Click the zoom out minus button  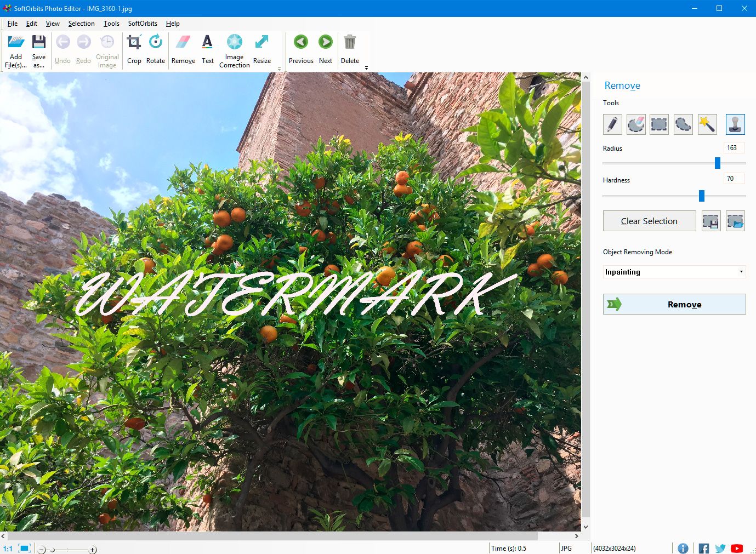[x=42, y=550]
